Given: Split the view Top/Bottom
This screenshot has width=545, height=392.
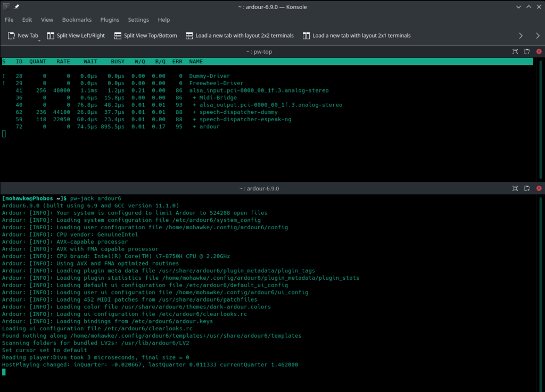Looking at the screenshot, I should pos(145,36).
